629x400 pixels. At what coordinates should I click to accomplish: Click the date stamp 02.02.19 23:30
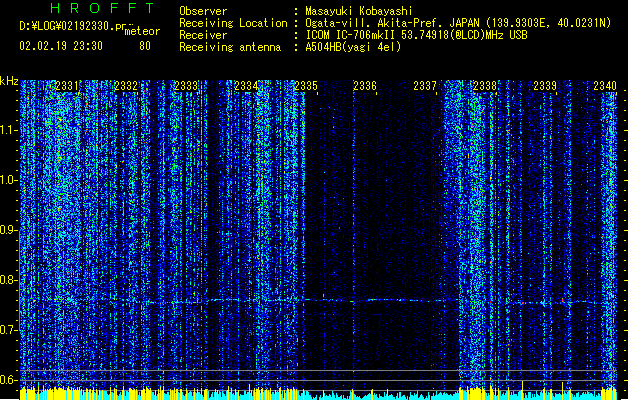[61, 46]
